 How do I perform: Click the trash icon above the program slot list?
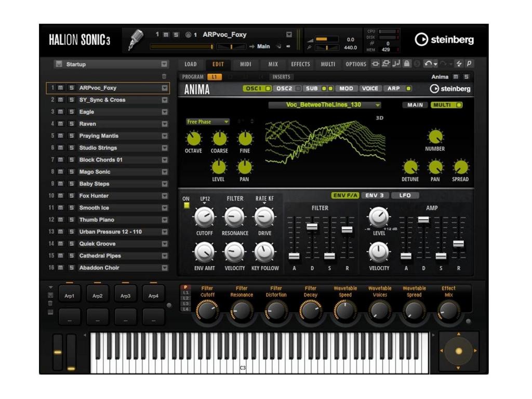coord(164,76)
